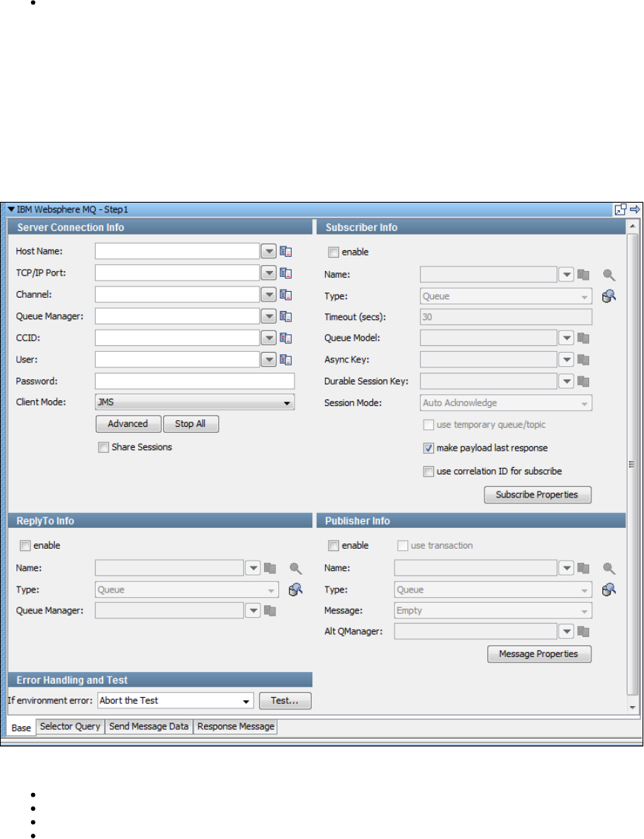Click scrollbar up arrow

[632, 226]
